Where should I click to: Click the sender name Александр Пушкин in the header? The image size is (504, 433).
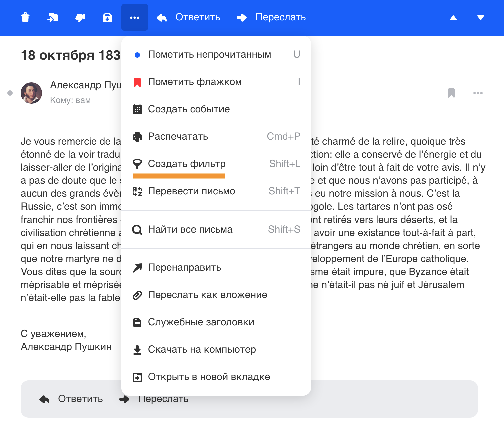tap(86, 85)
